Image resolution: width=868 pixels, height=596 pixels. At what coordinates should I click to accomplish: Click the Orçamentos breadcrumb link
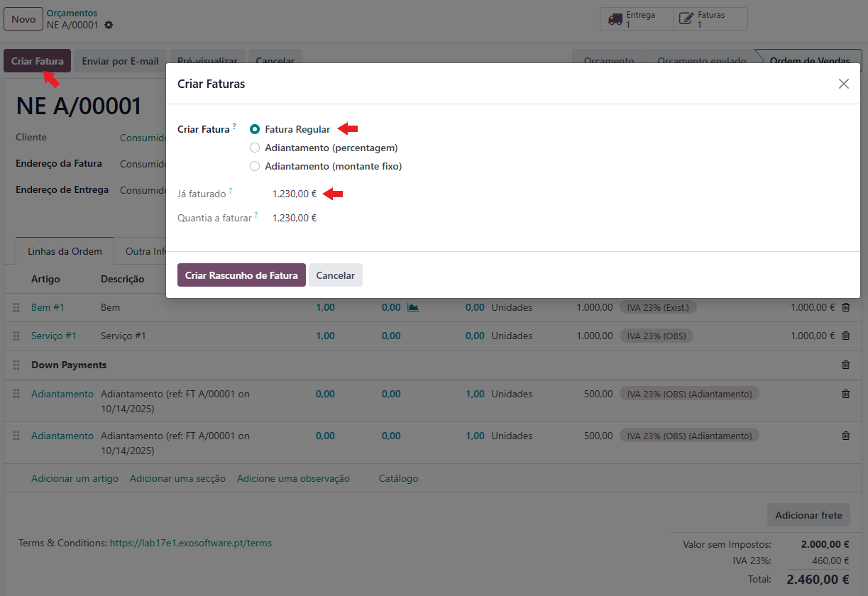(72, 13)
